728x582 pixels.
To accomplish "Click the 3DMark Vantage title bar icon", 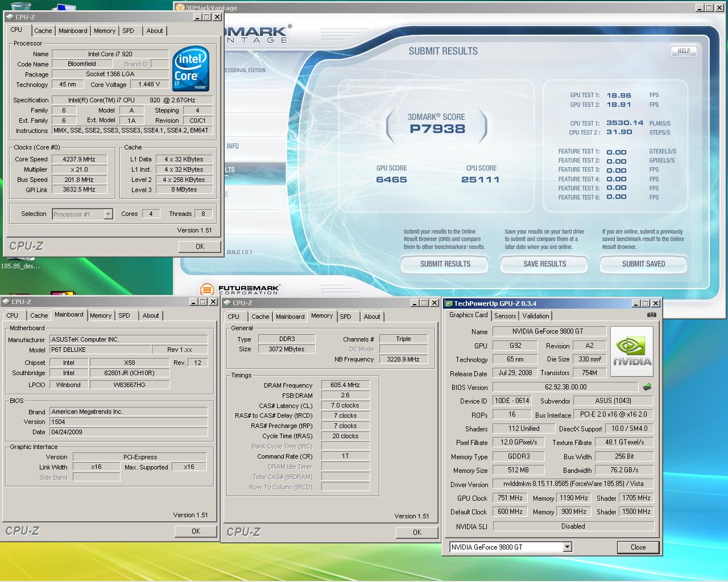I will point(180,8).
